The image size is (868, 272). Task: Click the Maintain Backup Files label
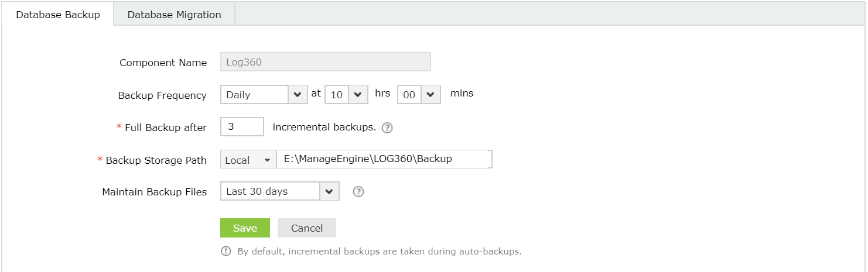click(155, 192)
